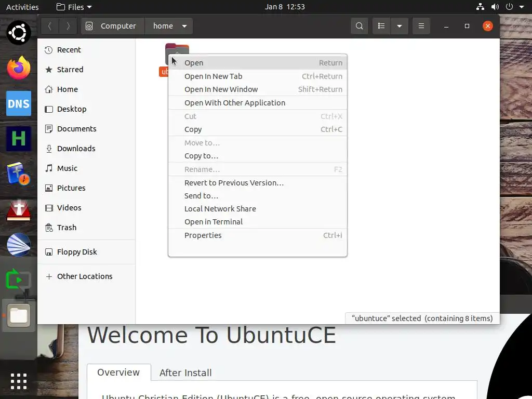Open the blue Bible book icon in dock
532x399 pixels.
pos(19,174)
